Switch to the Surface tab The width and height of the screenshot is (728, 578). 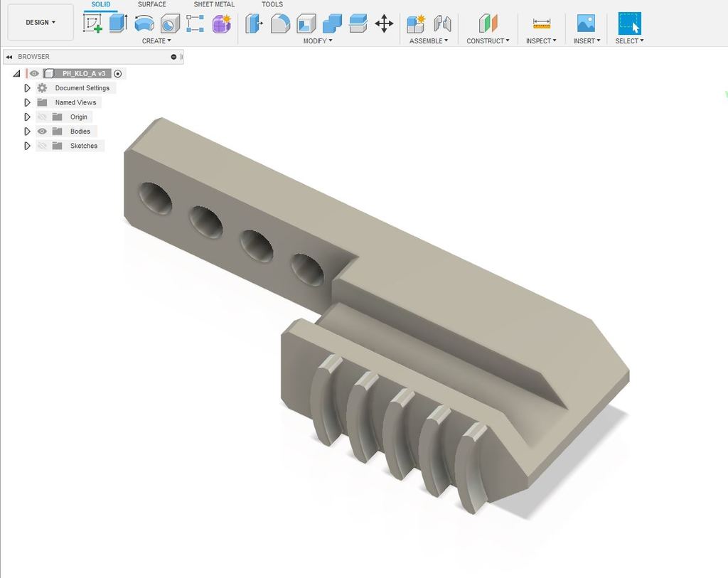[151, 4]
